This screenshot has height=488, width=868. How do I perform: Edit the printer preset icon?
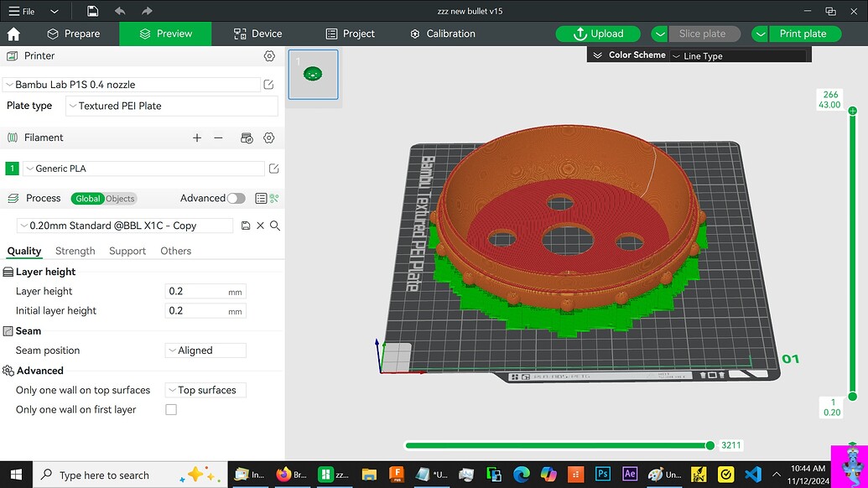pos(268,85)
